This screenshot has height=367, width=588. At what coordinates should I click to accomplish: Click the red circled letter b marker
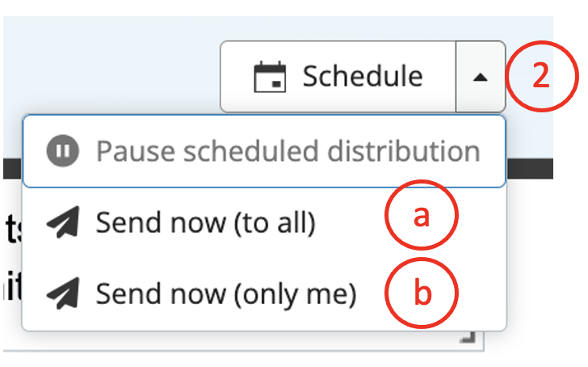pyautogui.click(x=421, y=293)
